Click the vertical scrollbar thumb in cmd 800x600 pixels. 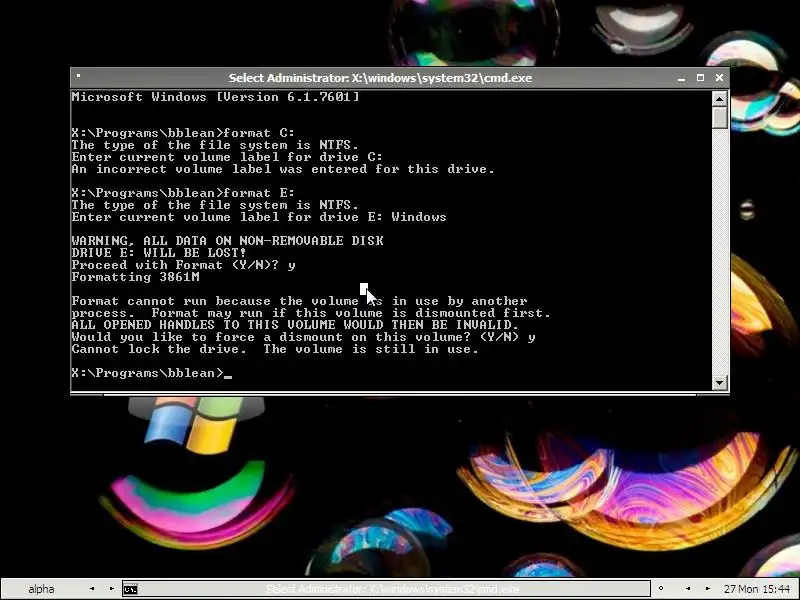(719, 118)
